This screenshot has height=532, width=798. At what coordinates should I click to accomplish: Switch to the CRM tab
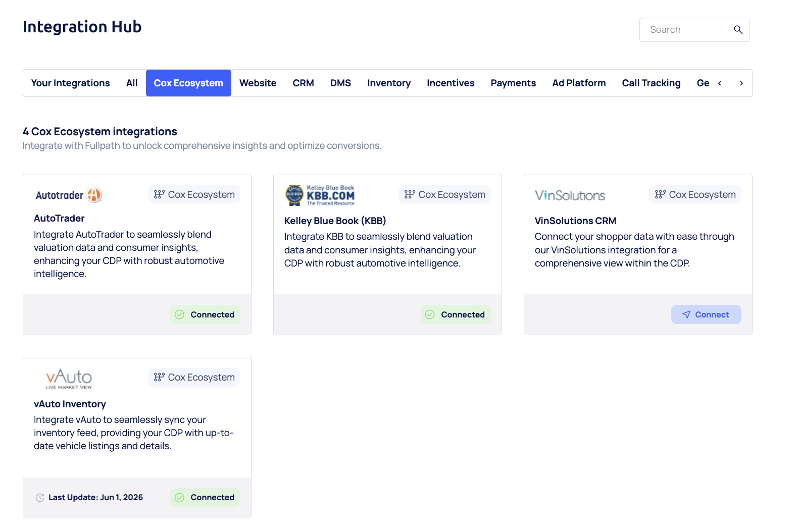(x=304, y=83)
